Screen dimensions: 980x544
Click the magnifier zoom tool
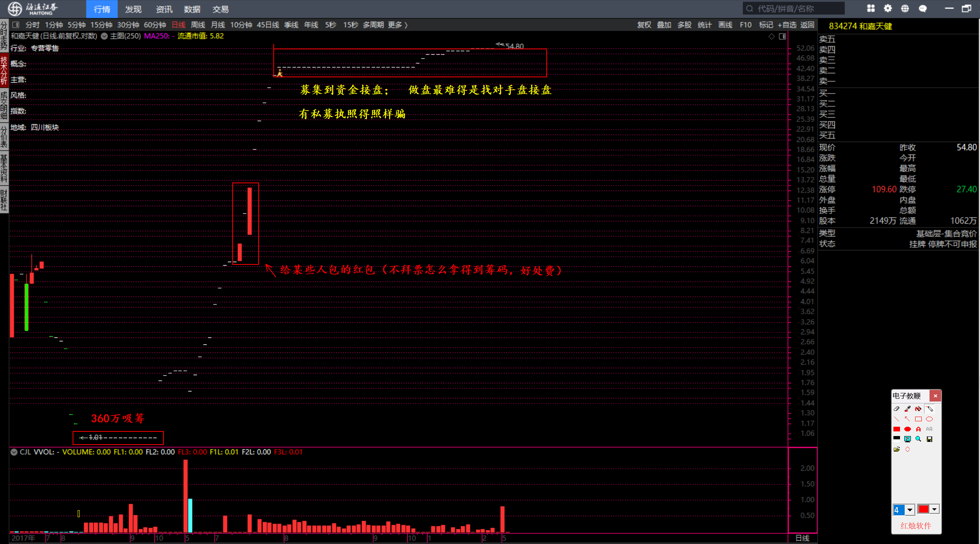918,439
